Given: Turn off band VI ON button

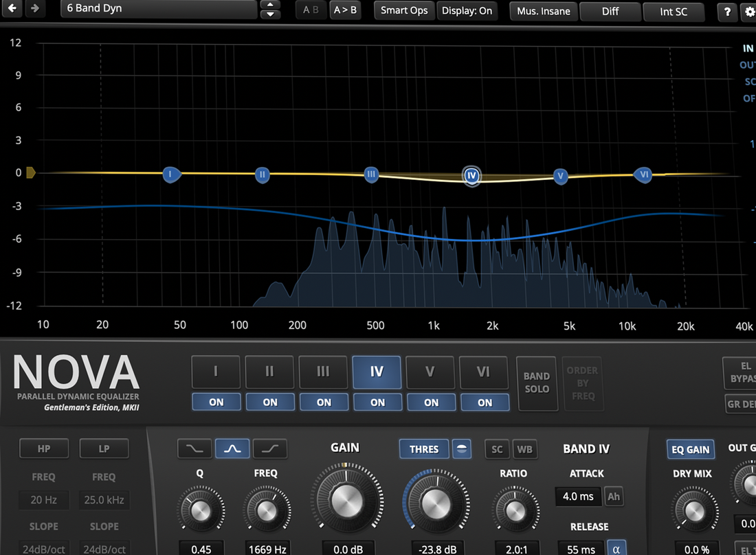Looking at the screenshot, I should tap(485, 403).
